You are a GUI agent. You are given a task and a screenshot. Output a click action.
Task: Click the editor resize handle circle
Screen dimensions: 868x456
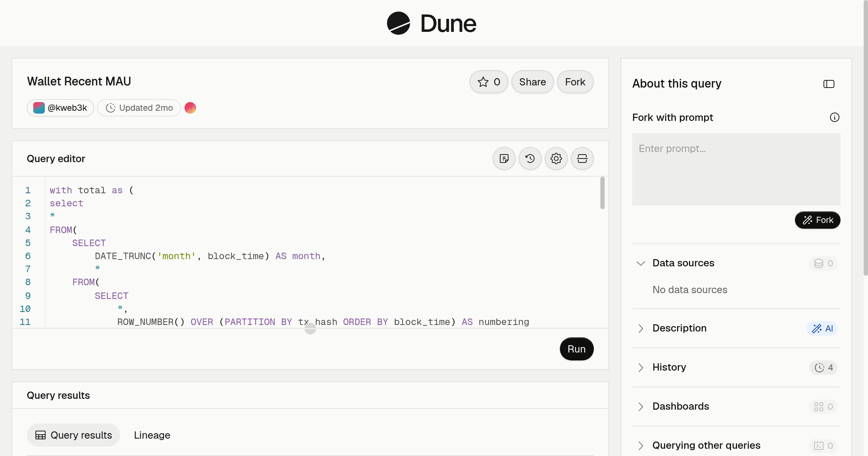(x=310, y=329)
